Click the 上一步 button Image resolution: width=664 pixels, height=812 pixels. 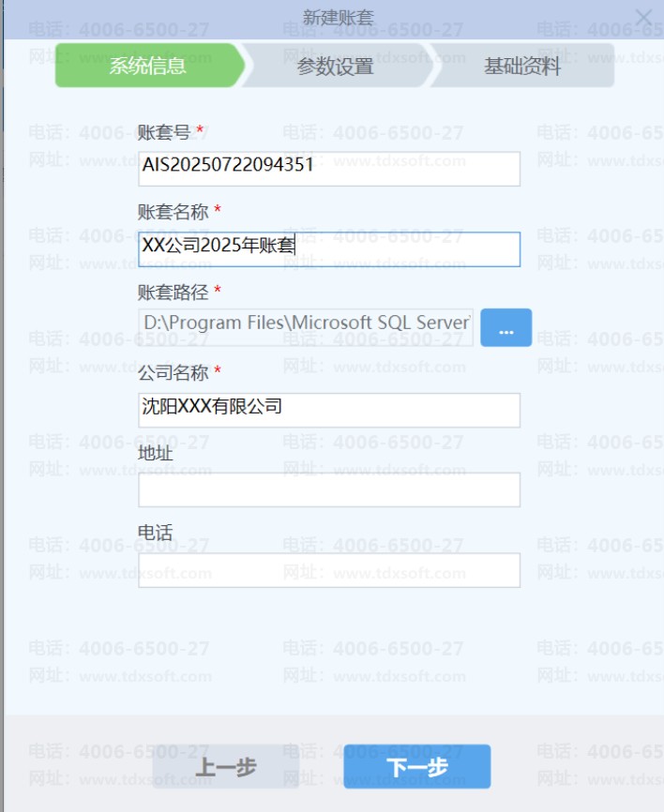pos(226,766)
